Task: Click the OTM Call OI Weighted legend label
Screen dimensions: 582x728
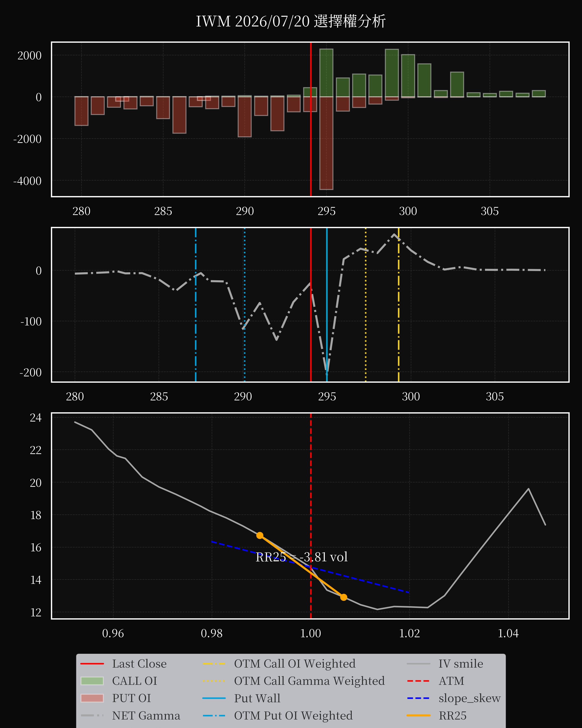Action: (295, 664)
